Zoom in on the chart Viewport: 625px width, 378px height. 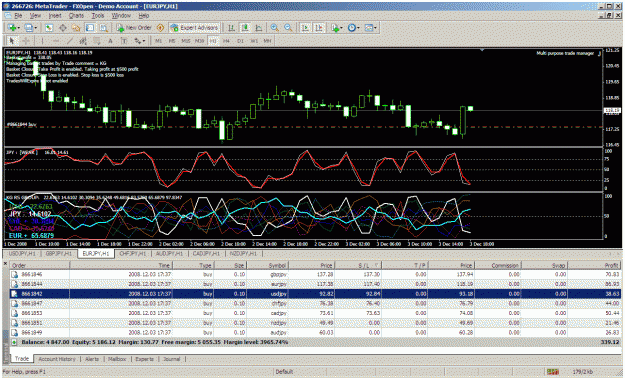tap(275, 28)
